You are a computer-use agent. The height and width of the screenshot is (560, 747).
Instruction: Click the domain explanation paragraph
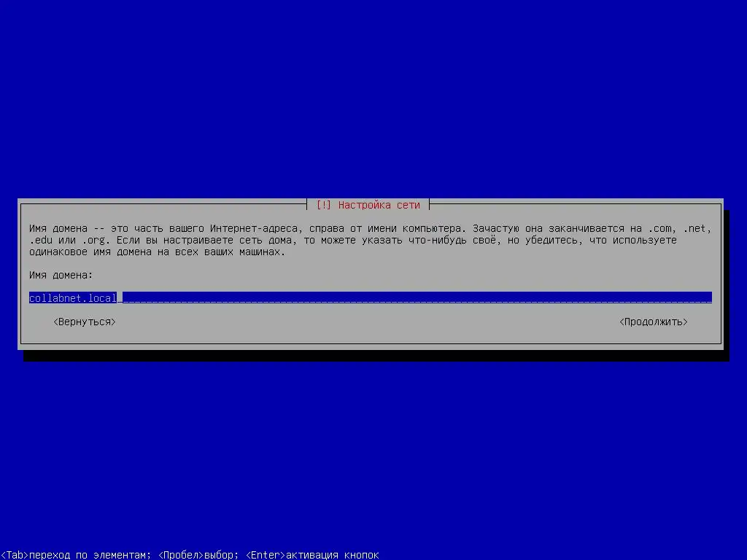click(370, 240)
